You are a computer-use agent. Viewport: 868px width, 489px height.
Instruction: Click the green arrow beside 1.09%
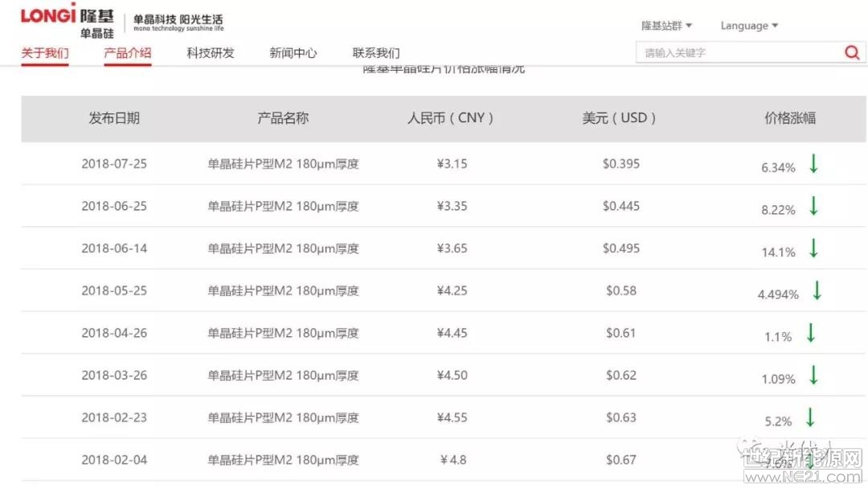(x=813, y=375)
